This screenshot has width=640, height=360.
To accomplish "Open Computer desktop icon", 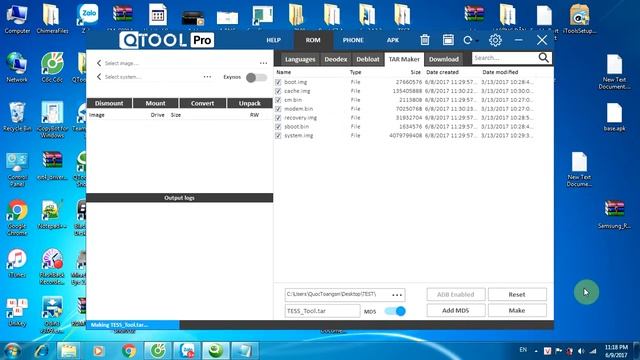I will click(x=17, y=18).
